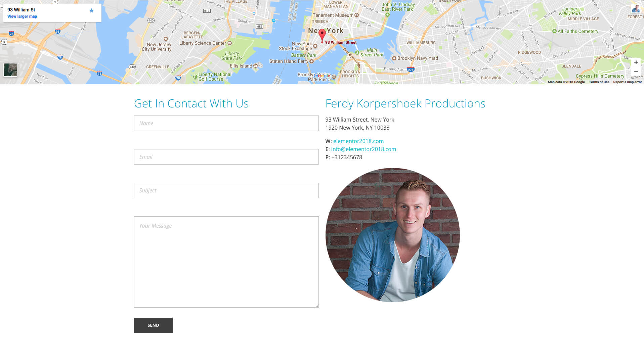
Task: Click Report a map error link
Action: pos(627,82)
